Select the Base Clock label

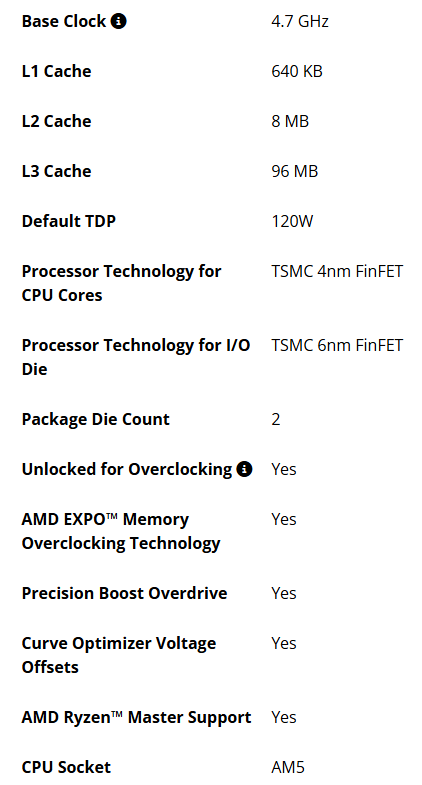pyautogui.click(x=64, y=21)
